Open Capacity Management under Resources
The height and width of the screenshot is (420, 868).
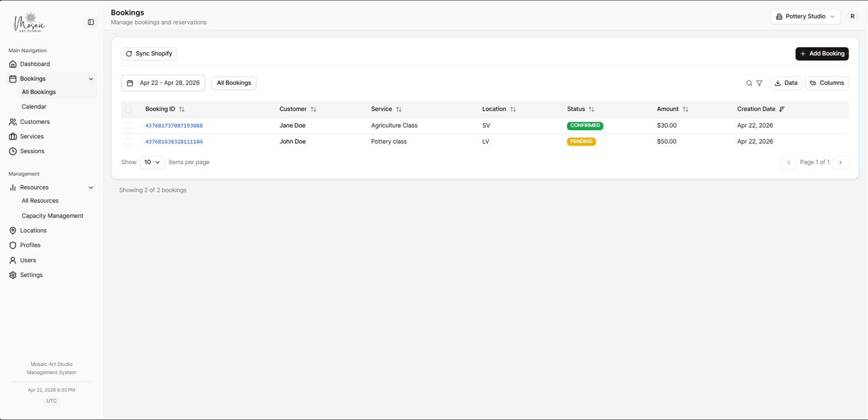pyautogui.click(x=52, y=215)
